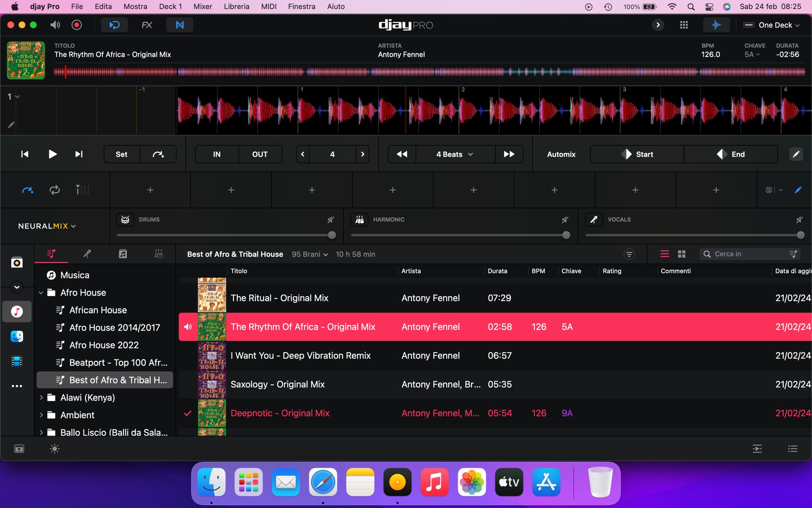Expand the Alawi (Kenya) folder
Image resolution: width=812 pixels, height=508 pixels.
coord(41,398)
